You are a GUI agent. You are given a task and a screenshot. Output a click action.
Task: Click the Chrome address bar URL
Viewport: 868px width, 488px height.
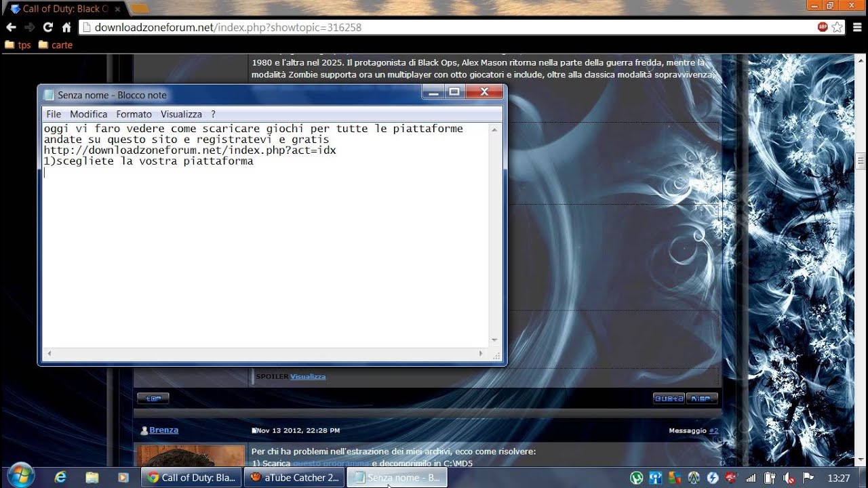tap(228, 27)
